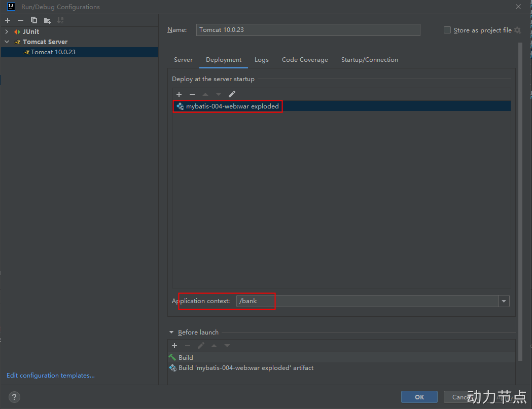Expand the JUnit configuration node
The image size is (532, 409).
7,32
